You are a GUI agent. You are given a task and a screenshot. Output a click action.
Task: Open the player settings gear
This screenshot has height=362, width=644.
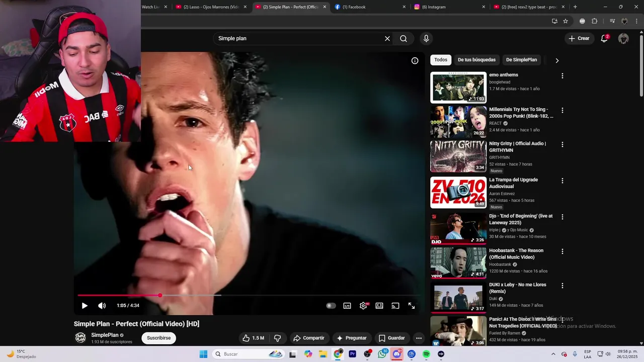tap(363, 306)
